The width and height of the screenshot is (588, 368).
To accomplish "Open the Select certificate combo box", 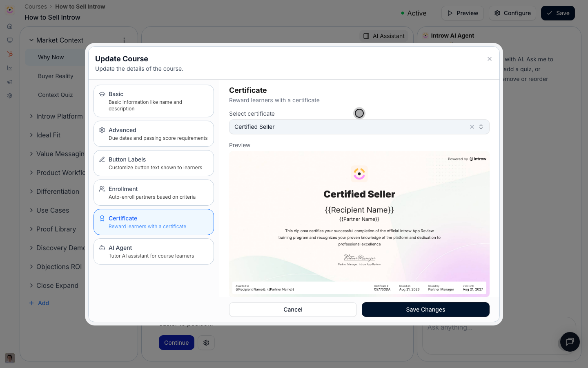I will click(359, 127).
